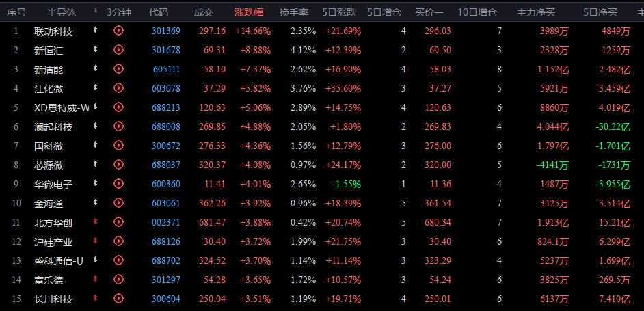The image size is (644, 311).
Task: Open stock code 688702
Action: point(166,260)
